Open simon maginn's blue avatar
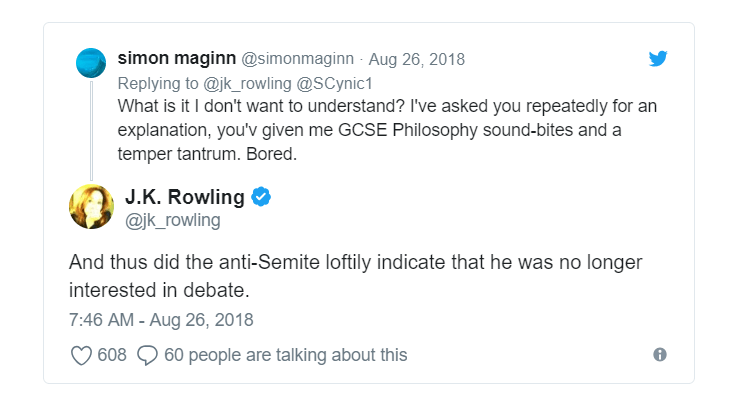730x397 pixels. click(91, 63)
